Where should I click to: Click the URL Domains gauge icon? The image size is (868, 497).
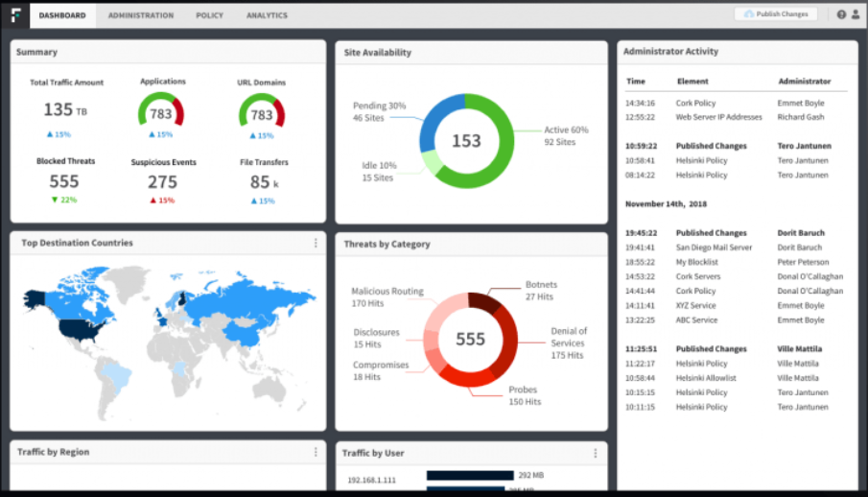pyautogui.click(x=262, y=111)
